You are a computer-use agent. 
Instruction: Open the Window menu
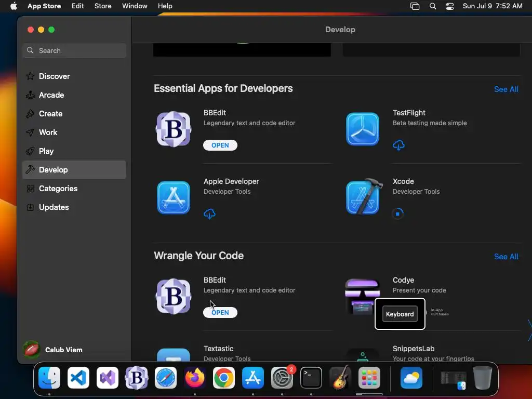click(135, 6)
